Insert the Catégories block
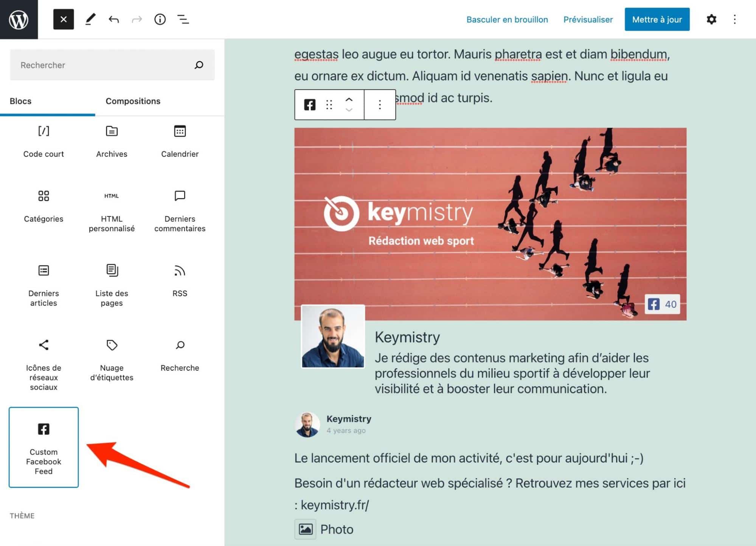Image resolution: width=756 pixels, height=546 pixels. 43,207
